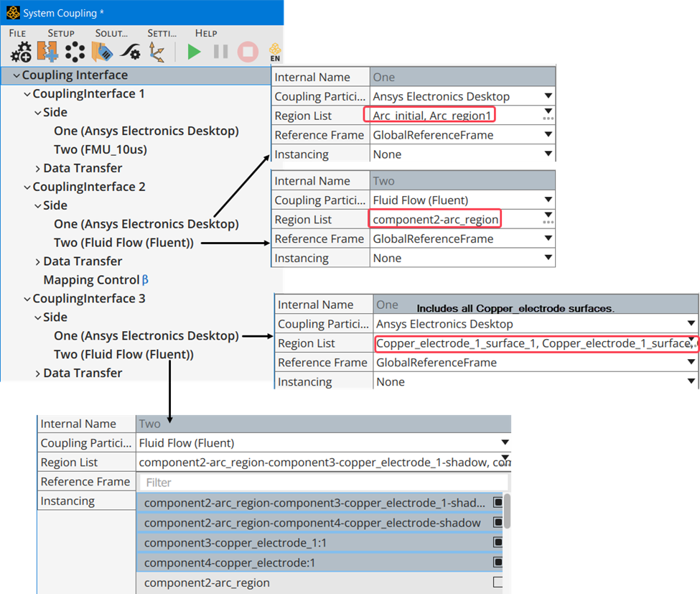This screenshot has height=594, width=700.
Task: Click the add participant gears icon
Action: click(21, 52)
